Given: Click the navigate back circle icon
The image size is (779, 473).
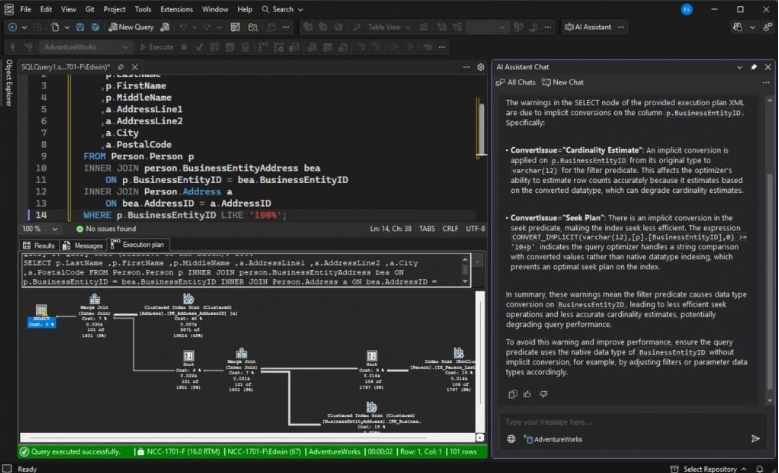Looking at the screenshot, I should 12,27.
